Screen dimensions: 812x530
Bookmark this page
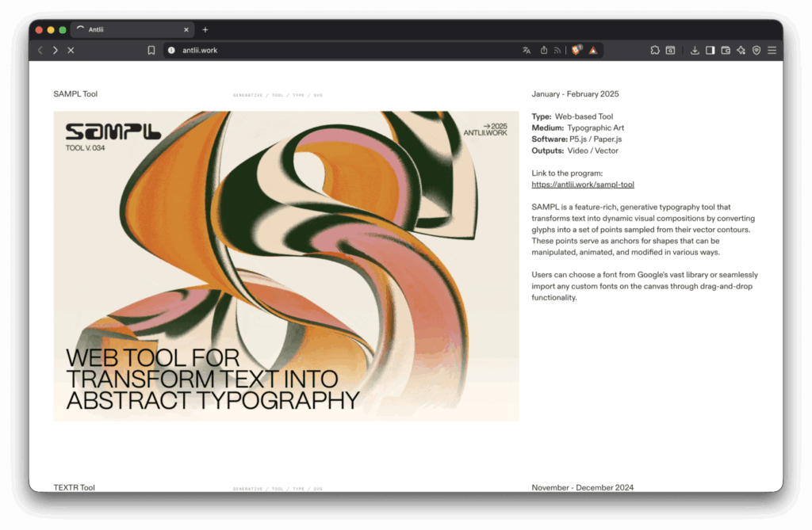point(151,50)
